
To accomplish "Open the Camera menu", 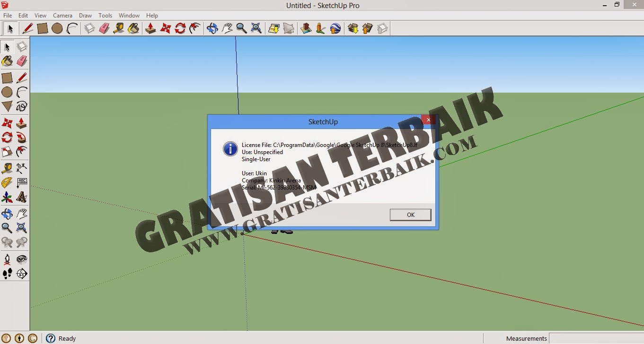I will (62, 16).
